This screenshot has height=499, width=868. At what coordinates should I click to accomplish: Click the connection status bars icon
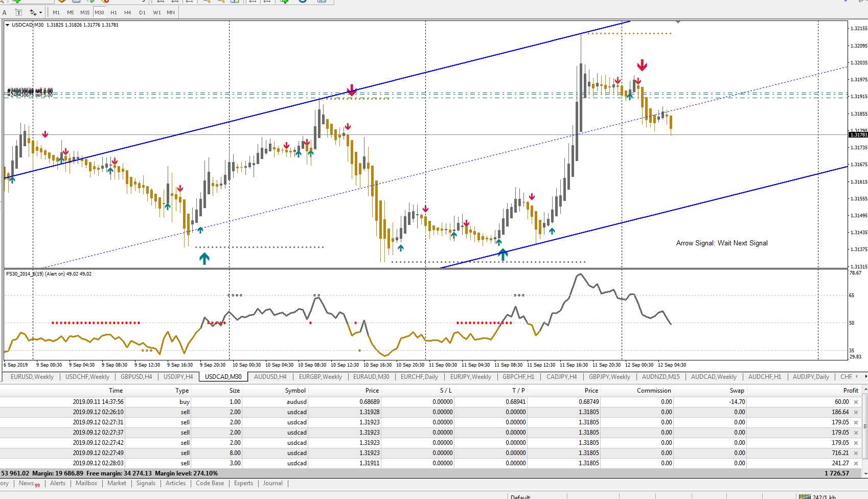(805, 496)
